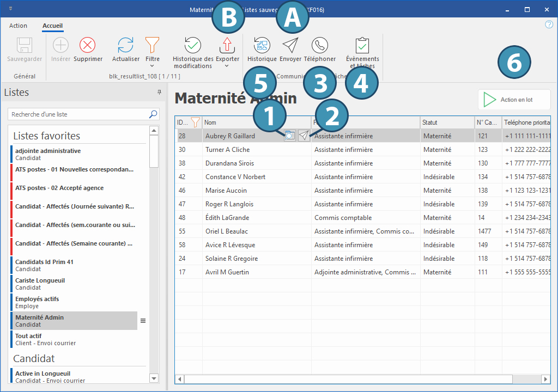This screenshot has height=392, width=558.
Task: Switch to the Accueil tab
Action: point(53,26)
